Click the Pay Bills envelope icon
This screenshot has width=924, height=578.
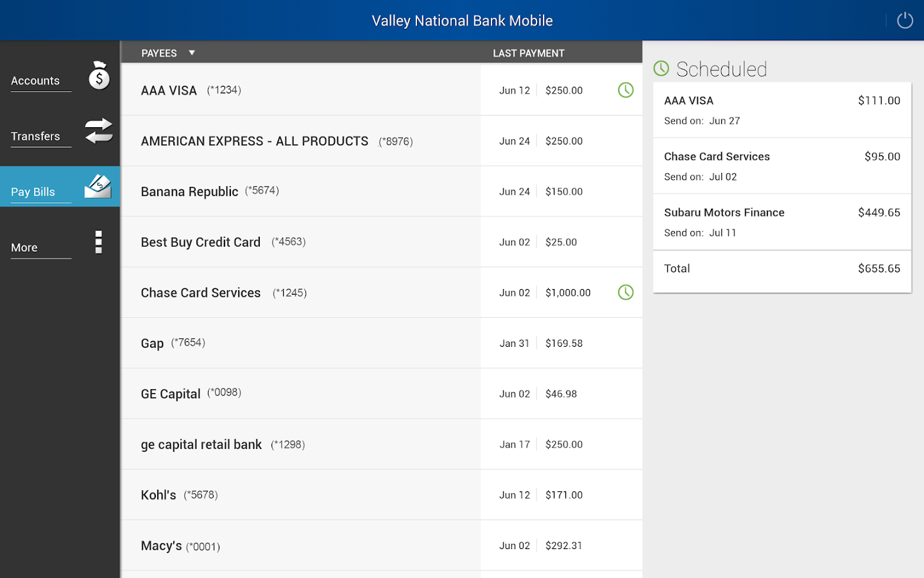[x=98, y=186]
